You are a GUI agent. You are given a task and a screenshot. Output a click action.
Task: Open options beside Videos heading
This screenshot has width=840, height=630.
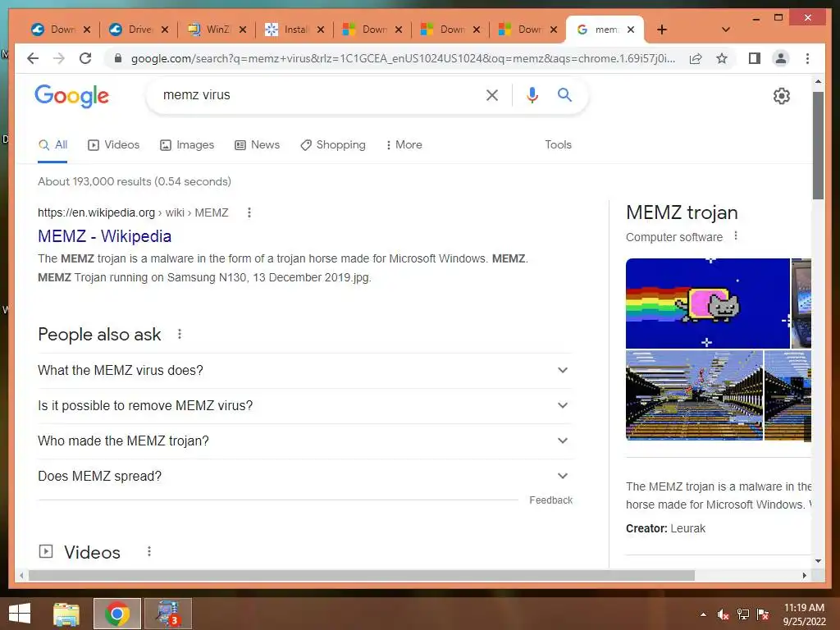149,551
